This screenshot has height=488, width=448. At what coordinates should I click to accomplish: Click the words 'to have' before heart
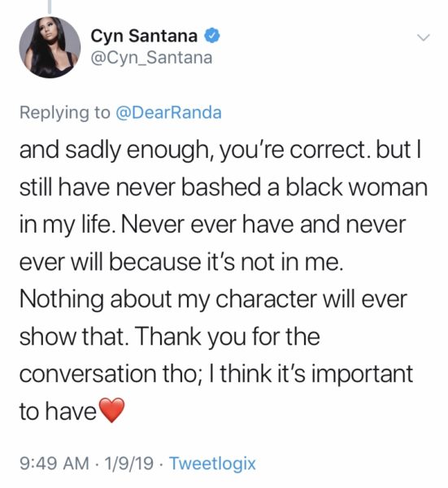click(x=58, y=412)
